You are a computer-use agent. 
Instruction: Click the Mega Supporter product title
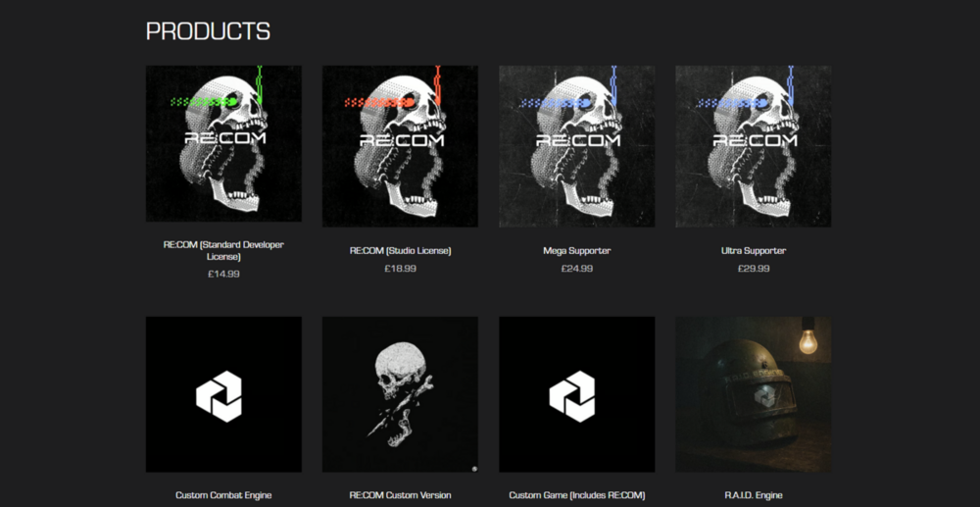coord(577,251)
